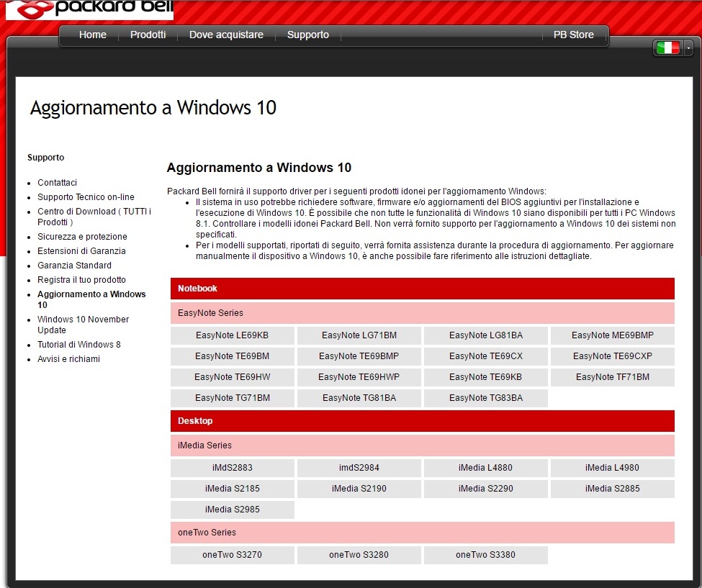The width and height of the screenshot is (702, 588).
Task: Open Estensioni di Garanzia link
Action: click(81, 250)
